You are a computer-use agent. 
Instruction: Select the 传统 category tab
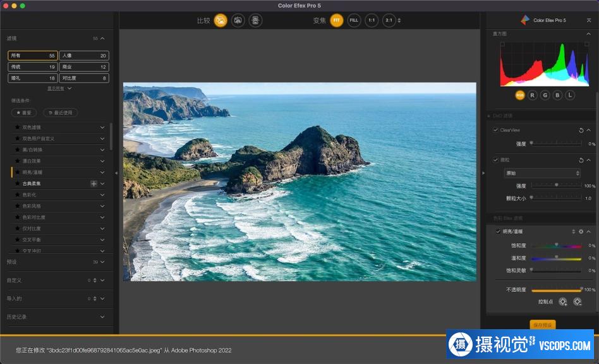coord(33,67)
